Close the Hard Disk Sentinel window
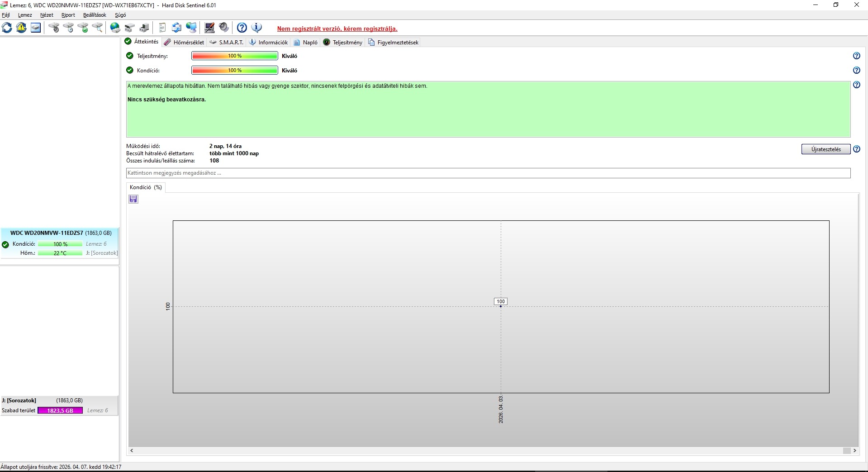This screenshot has width=868, height=472. [857, 5]
